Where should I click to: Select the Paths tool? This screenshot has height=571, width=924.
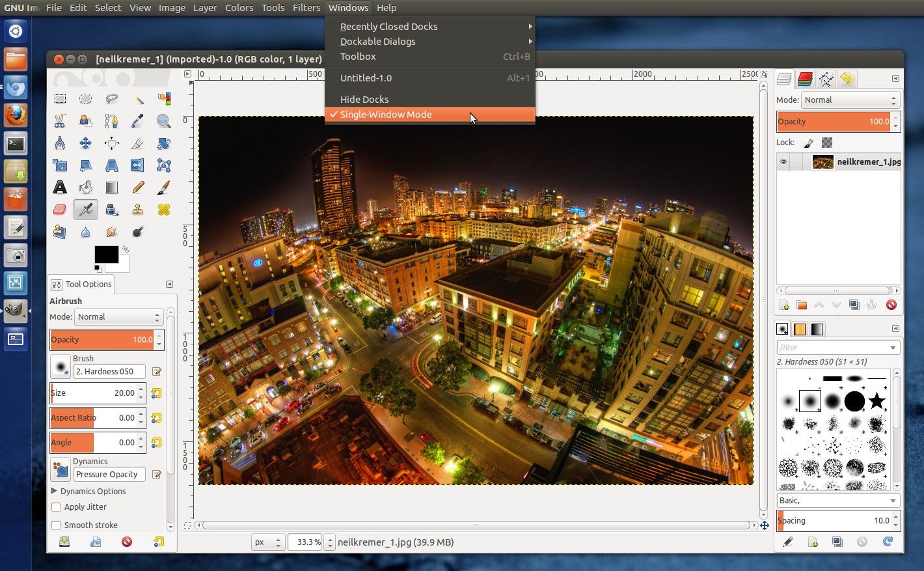(x=111, y=121)
